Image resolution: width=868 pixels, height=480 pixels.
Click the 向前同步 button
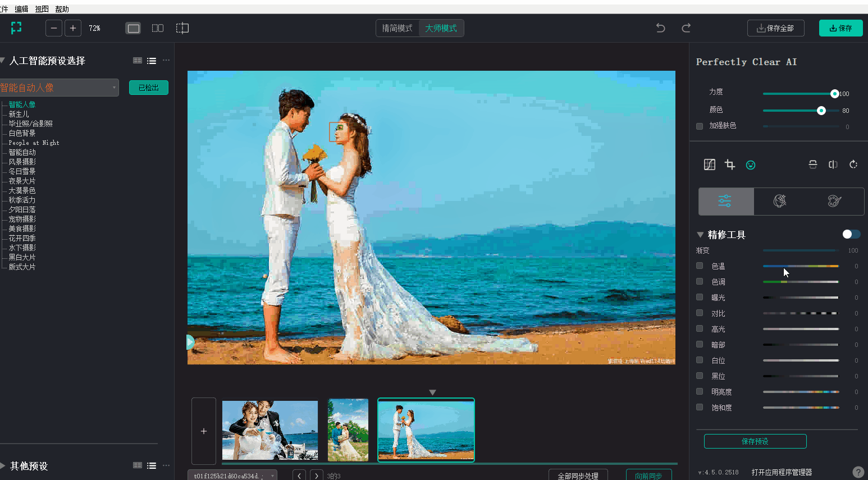649,475
